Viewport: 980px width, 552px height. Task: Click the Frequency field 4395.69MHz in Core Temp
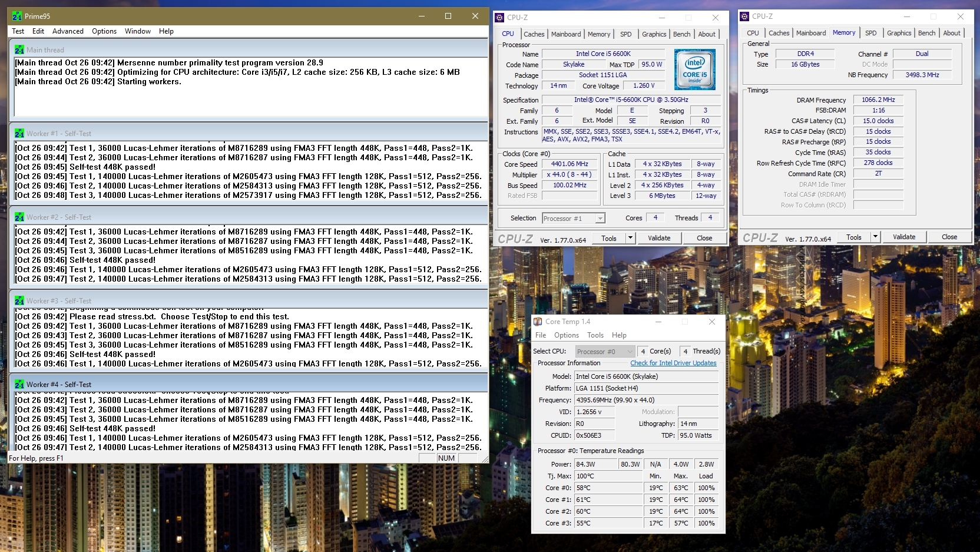coord(647,400)
